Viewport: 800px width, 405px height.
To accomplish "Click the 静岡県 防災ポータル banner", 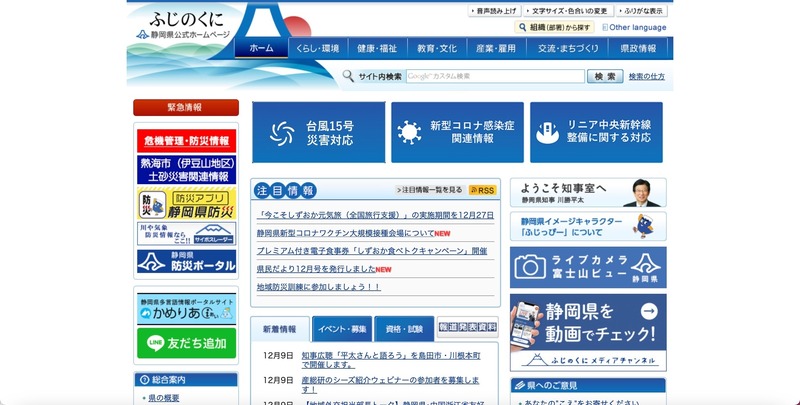I will (186, 262).
